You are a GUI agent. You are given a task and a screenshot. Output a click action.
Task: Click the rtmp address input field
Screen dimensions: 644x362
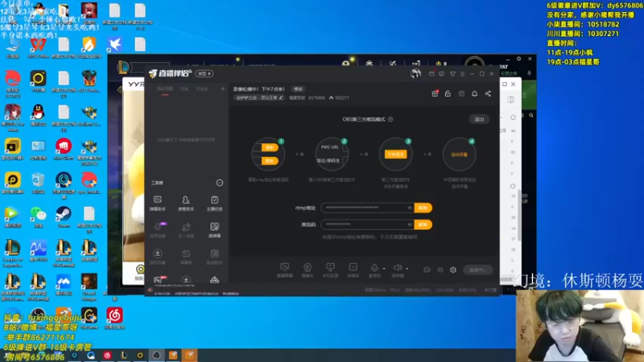click(x=367, y=208)
